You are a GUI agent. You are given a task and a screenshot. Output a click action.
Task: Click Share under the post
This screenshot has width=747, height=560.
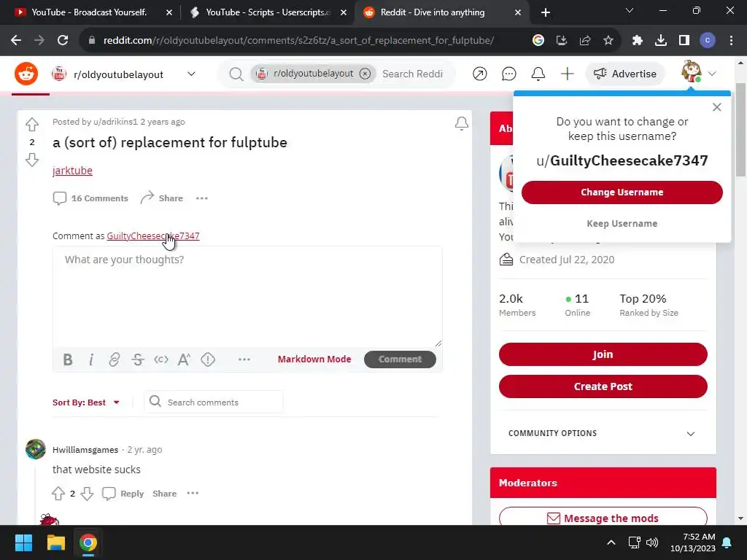(162, 198)
